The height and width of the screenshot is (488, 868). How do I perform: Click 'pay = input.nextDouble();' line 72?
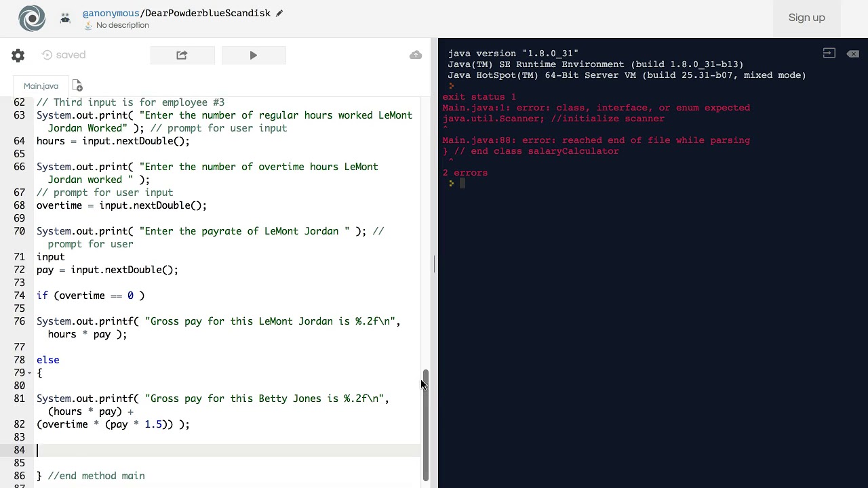tap(108, 270)
